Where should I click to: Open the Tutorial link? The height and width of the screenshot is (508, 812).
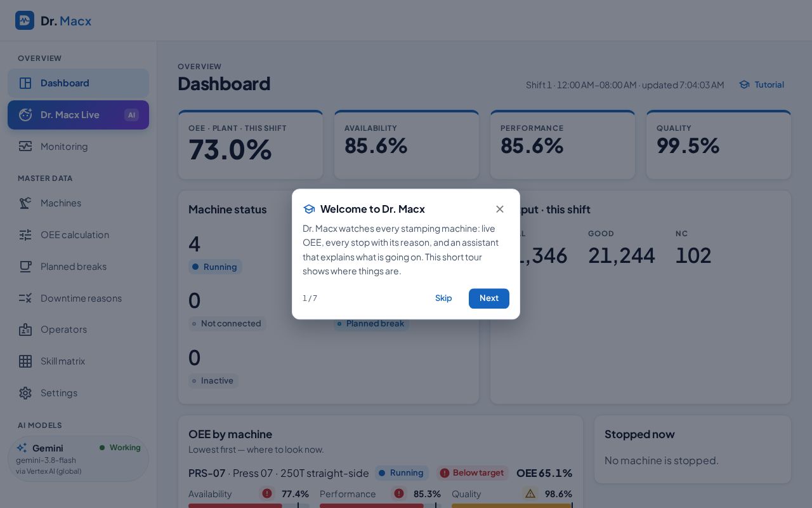pyautogui.click(x=761, y=84)
